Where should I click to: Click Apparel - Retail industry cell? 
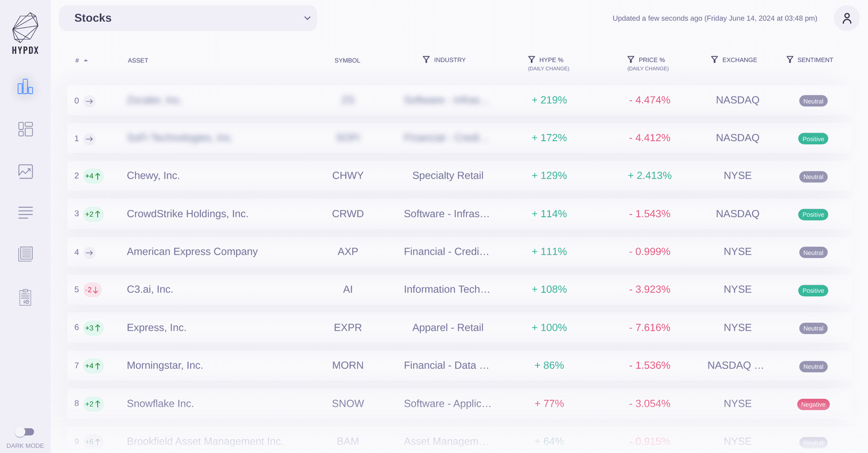(x=448, y=327)
